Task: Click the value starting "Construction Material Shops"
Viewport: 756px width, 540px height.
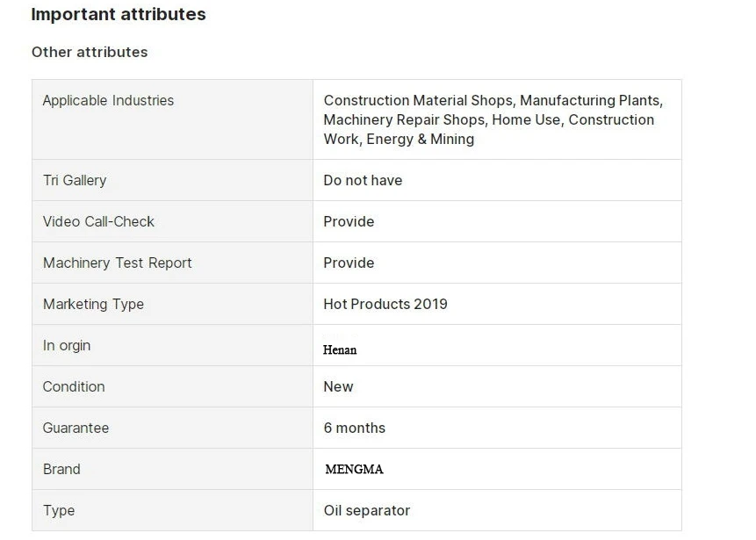Action: (493, 119)
